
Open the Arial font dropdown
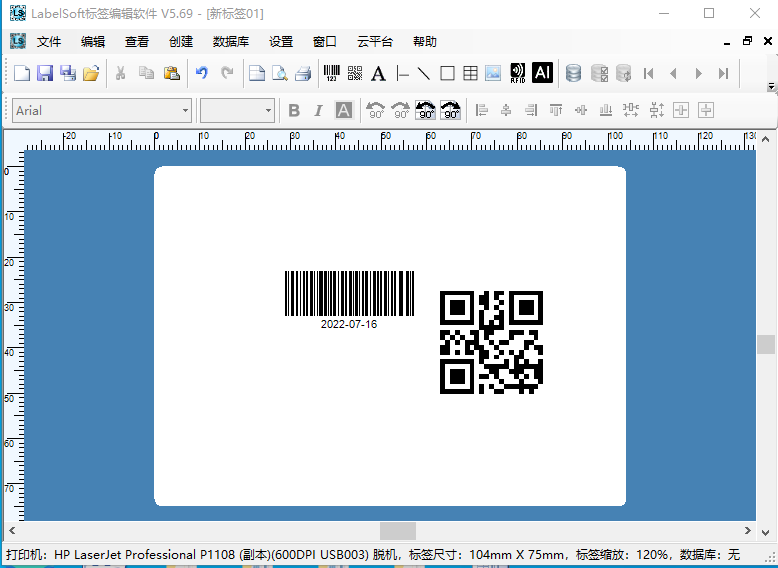coord(185,110)
